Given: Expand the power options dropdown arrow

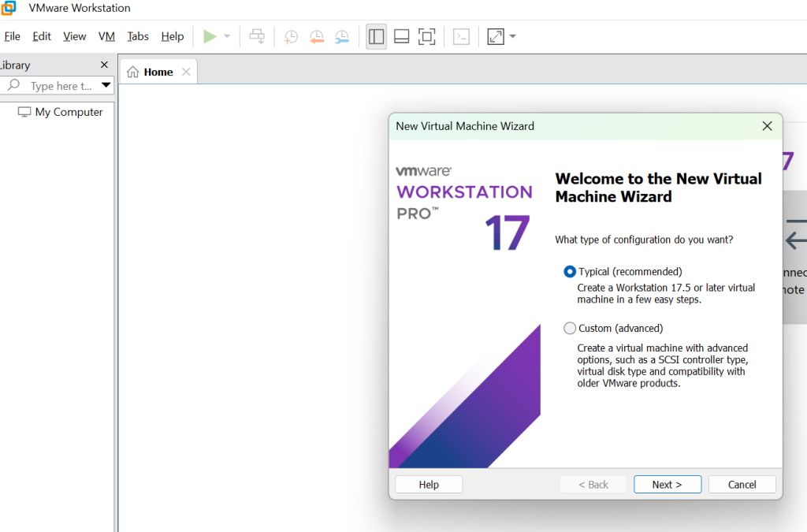Looking at the screenshot, I should 227,36.
